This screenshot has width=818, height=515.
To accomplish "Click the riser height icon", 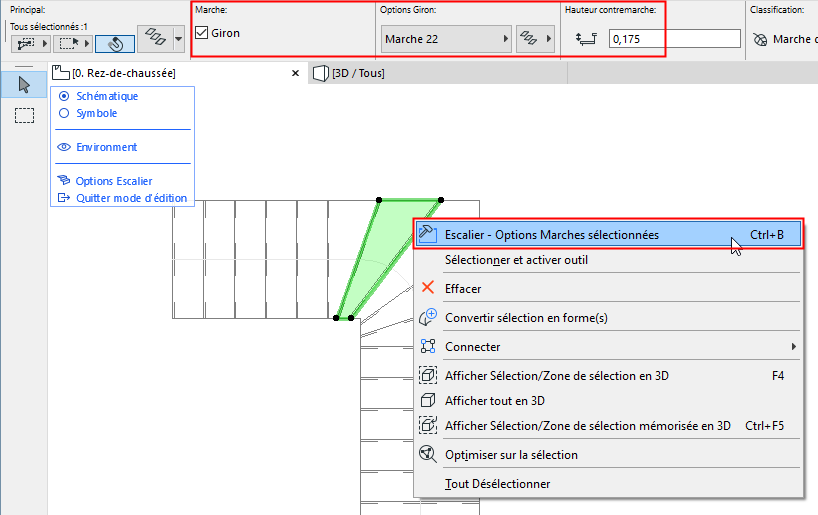I will (586, 39).
